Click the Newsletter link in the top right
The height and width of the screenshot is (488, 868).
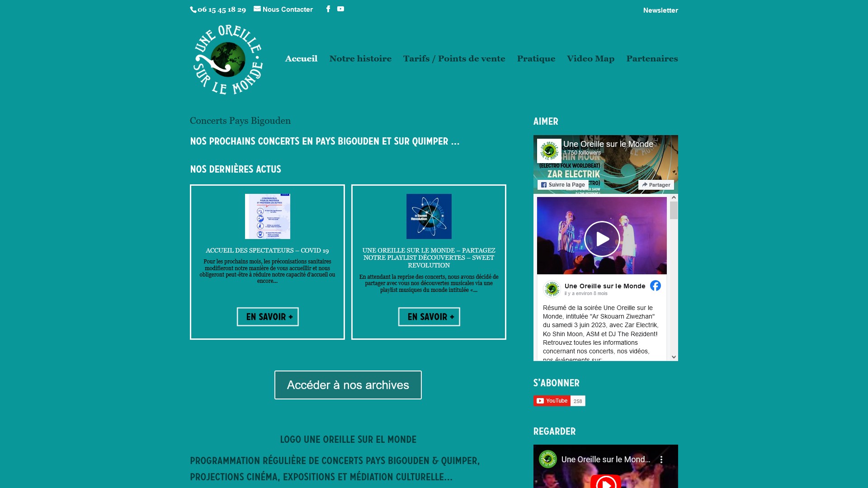click(x=660, y=10)
